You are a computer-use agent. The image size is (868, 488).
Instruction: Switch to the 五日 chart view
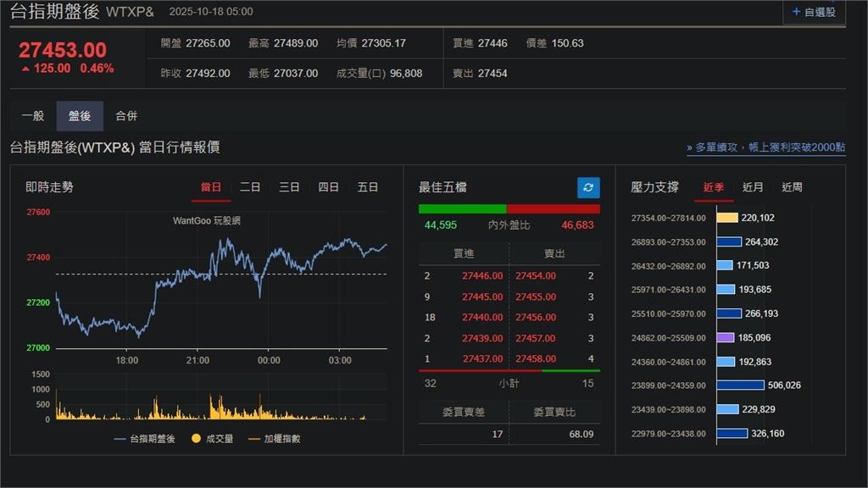tap(367, 187)
